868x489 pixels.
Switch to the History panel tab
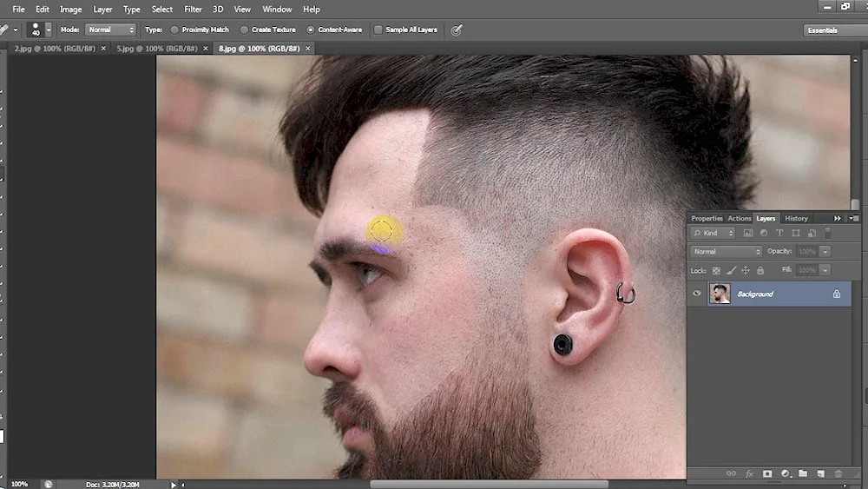click(796, 218)
